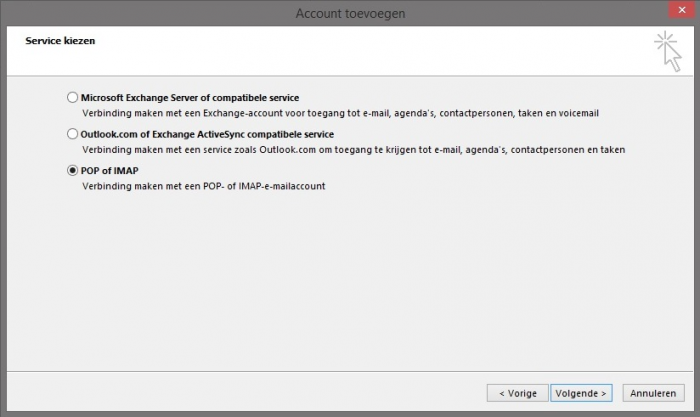Click the 'Outlook.com of Exchange ActiveSync compatibele service' label

[207, 134]
